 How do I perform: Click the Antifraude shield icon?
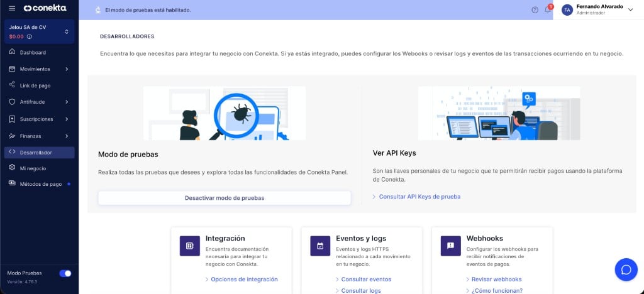pyautogui.click(x=12, y=102)
